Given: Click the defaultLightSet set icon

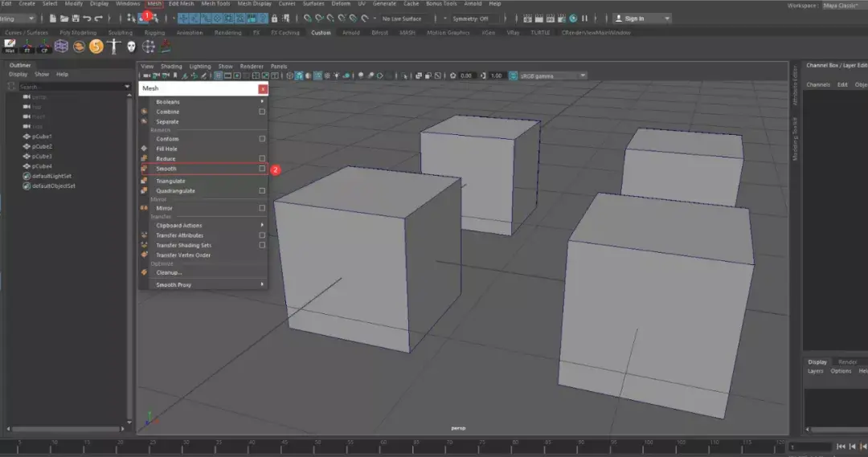Looking at the screenshot, I should [26, 176].
